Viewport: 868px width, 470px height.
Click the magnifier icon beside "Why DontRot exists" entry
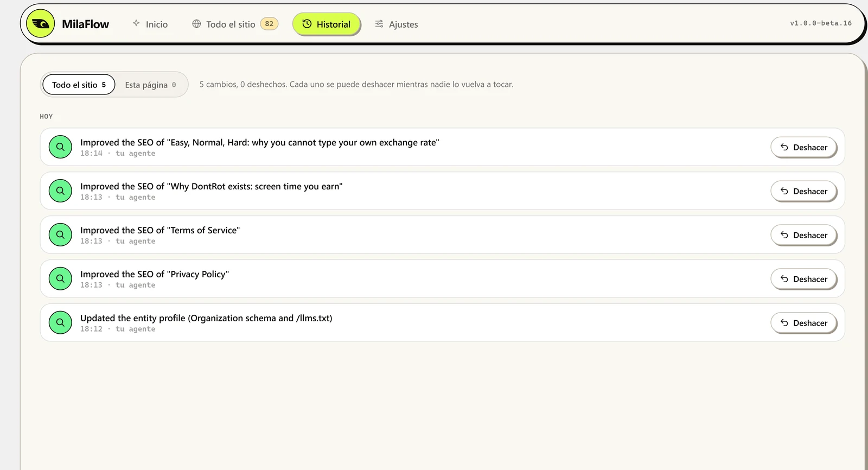60,191
